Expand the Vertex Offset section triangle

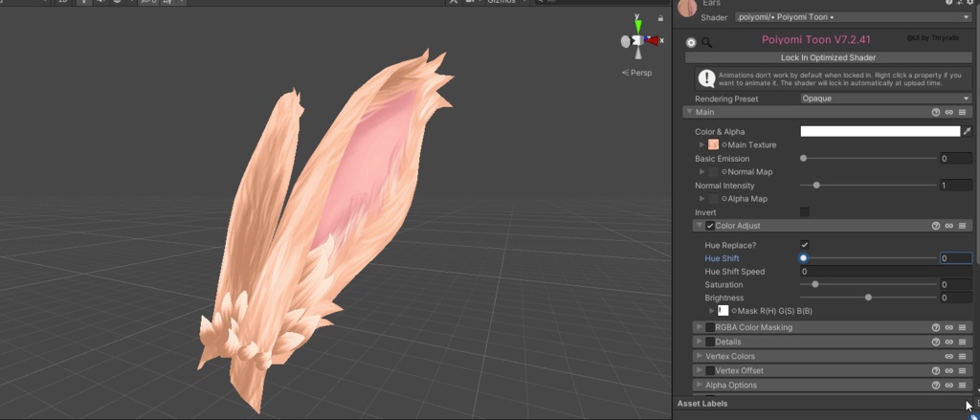(x=700, y=370)
